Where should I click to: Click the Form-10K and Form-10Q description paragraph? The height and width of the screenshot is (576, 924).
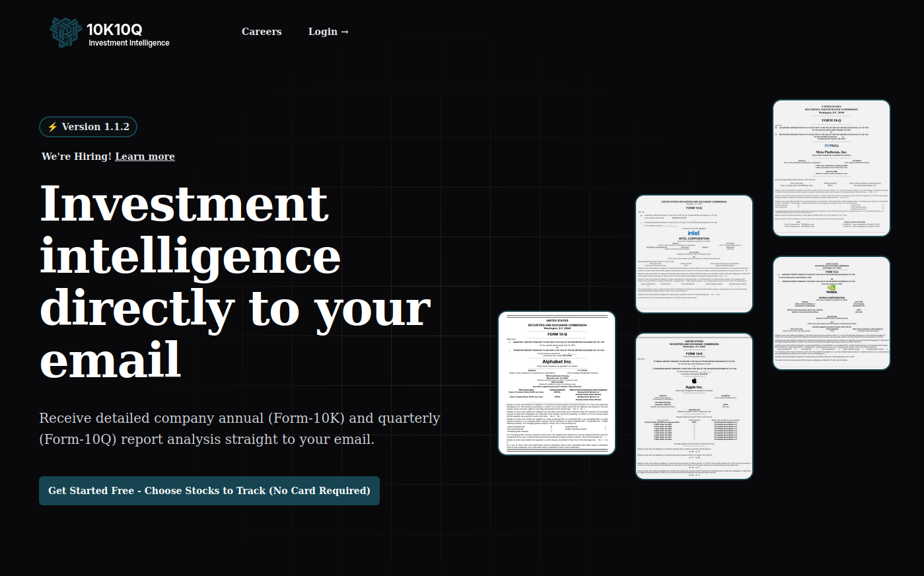[240, 429]
